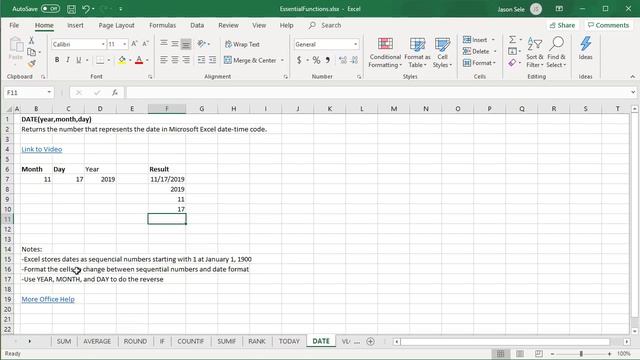Image resolution: width=640 pixels, height=360 pixels.
Task: Switch to the Insert ribbon tab
Action: click(x=75, y=25)
